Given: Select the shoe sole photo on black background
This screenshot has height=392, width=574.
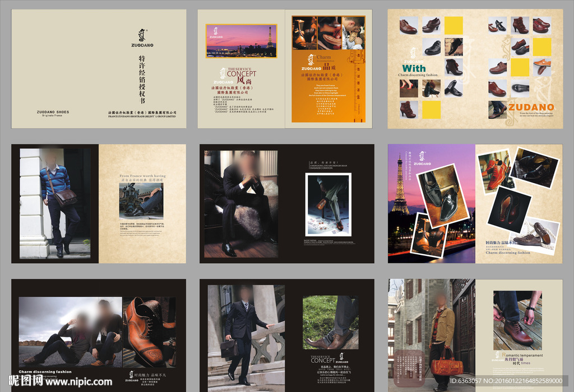Looking at the screenshot, I should click(x=509, y=209).
